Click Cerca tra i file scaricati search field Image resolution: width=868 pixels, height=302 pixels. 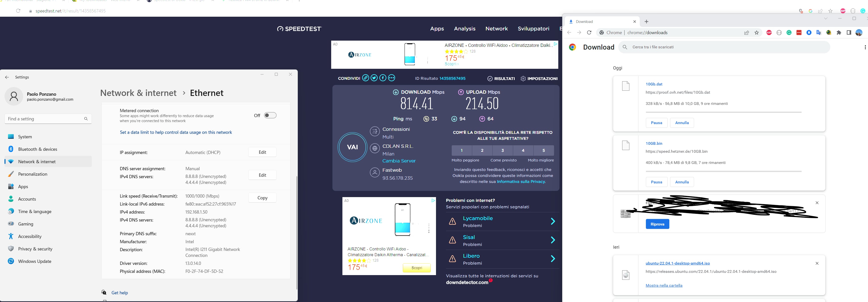(724, 47)
